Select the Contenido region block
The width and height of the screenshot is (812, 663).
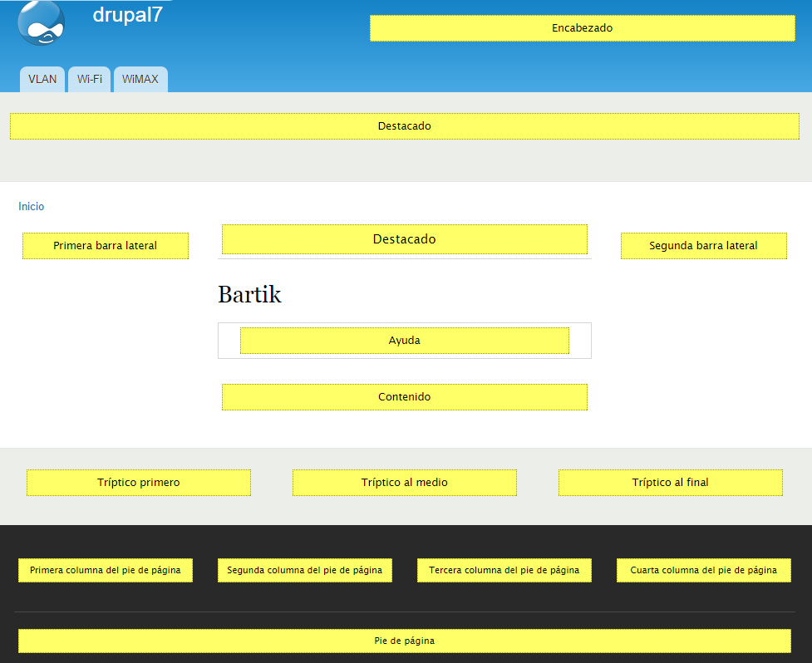click(x=405, y=397)
